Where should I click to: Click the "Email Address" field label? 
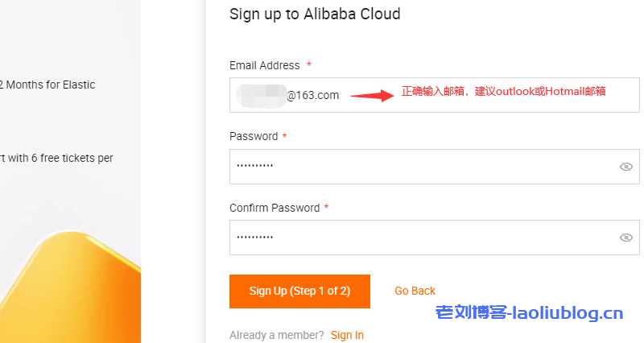(x=264, y=65)
